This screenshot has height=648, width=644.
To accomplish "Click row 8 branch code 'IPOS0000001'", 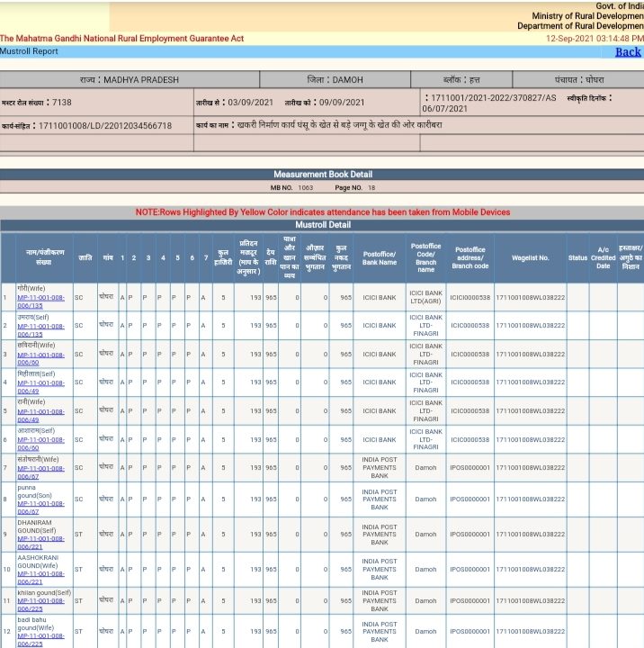I will click(x=470, y=499).
